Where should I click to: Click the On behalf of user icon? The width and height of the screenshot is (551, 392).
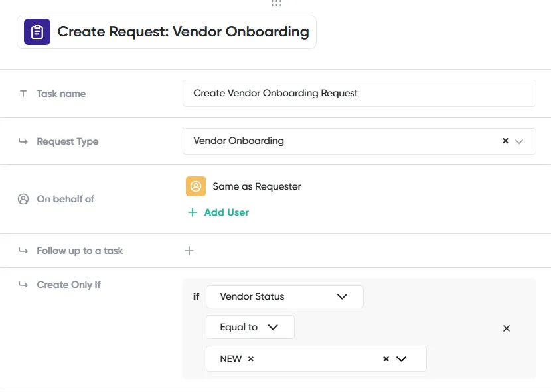point(23,199)
